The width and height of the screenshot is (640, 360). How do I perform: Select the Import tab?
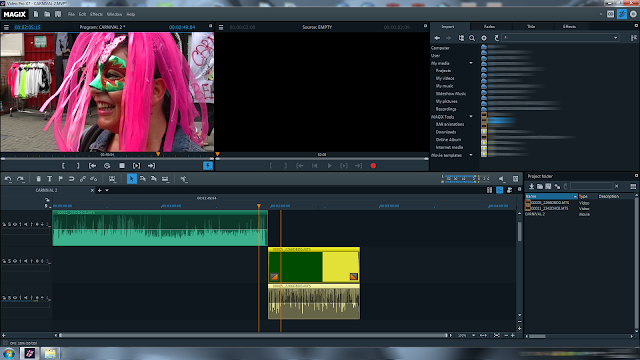tap(448, 27)
